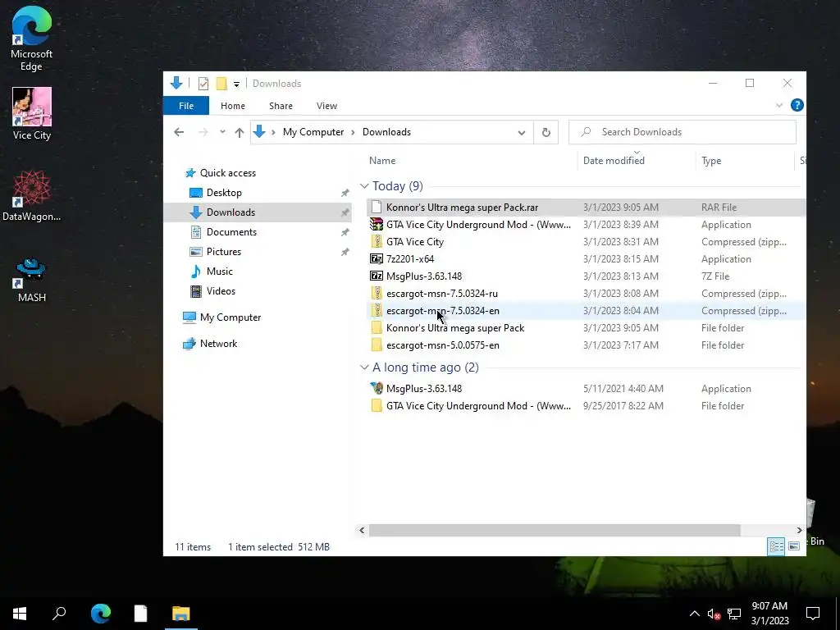Open File Explorer from the taskbar
Viewport: 840px width, 630px height.
tap(181, 614)
